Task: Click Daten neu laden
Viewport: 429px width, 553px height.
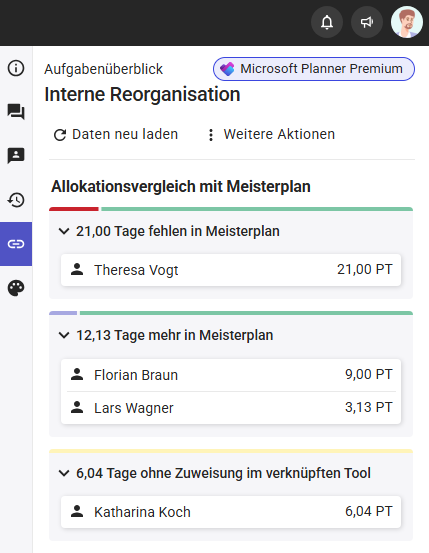Action: 116,135
